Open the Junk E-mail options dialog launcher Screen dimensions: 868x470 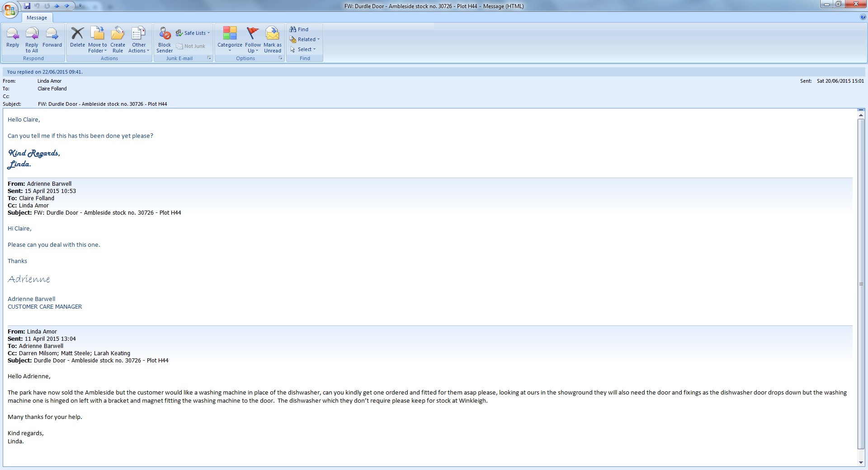[x=209, y=58]
